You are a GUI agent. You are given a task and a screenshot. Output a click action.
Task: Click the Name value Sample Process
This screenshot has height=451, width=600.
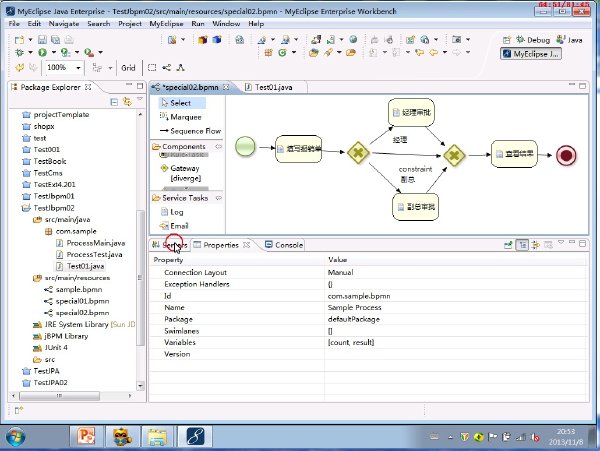tap(354, 308)
